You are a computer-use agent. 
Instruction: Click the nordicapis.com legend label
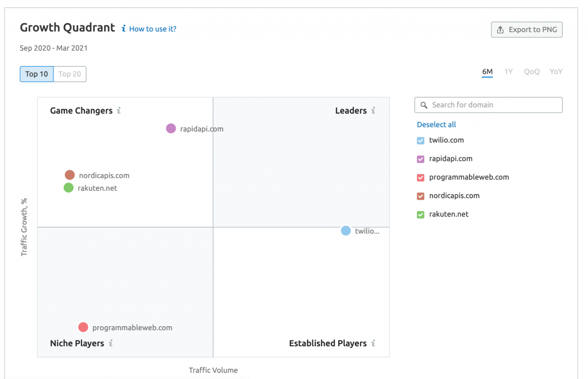point(455,196)
